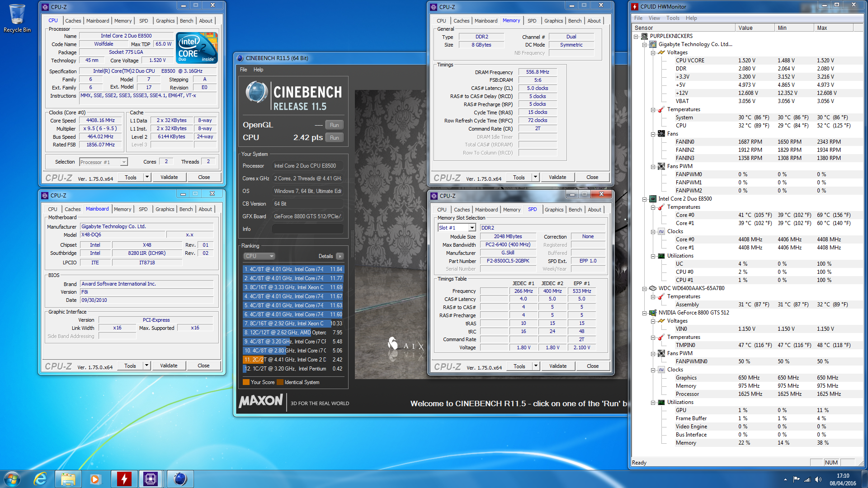This screenshot has width=868, height=488.
Task: Open Action Center flag icon
Action: [796, 479]
